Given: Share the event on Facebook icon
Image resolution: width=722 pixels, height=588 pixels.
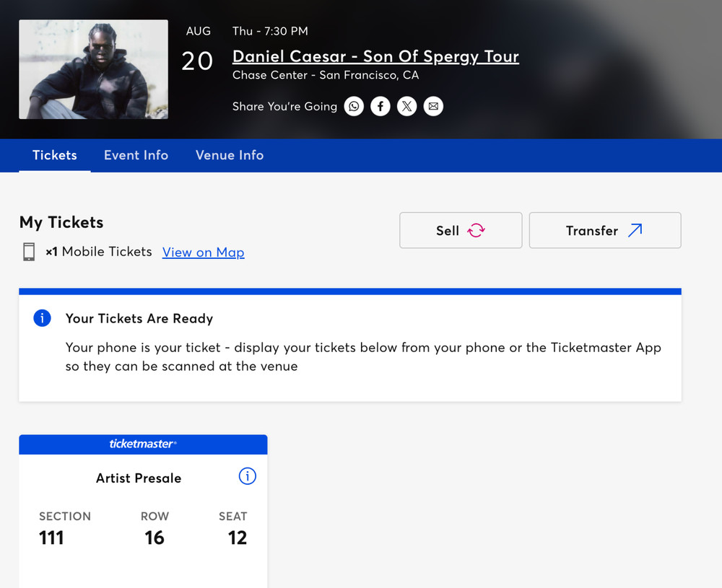Looking at the screenshot, I should coord(380,106).
